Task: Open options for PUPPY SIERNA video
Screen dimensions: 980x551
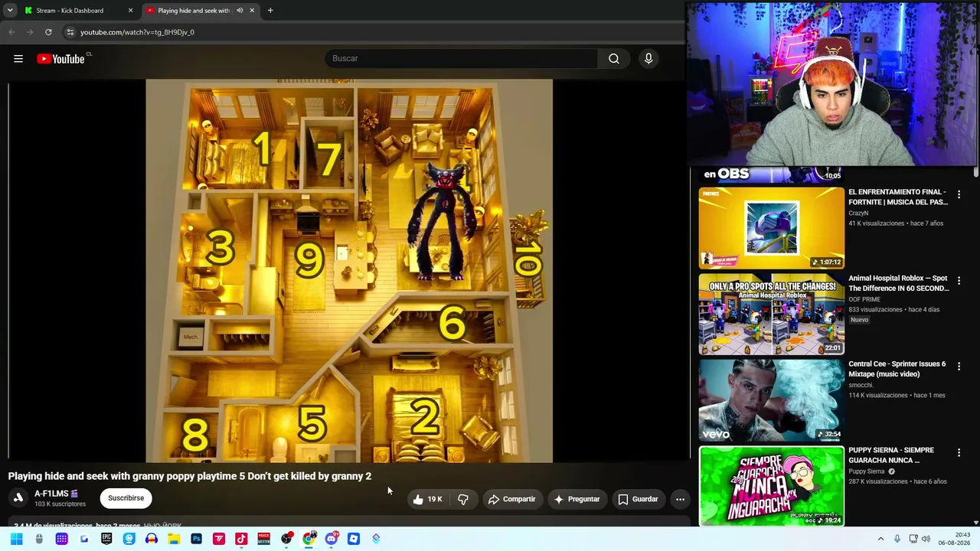Action: coord(959,453)
